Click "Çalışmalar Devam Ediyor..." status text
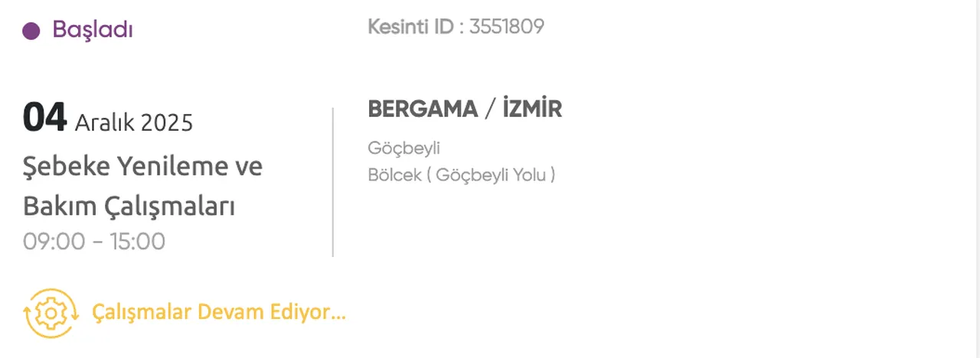980x358 pixels. tap(219, 312)
